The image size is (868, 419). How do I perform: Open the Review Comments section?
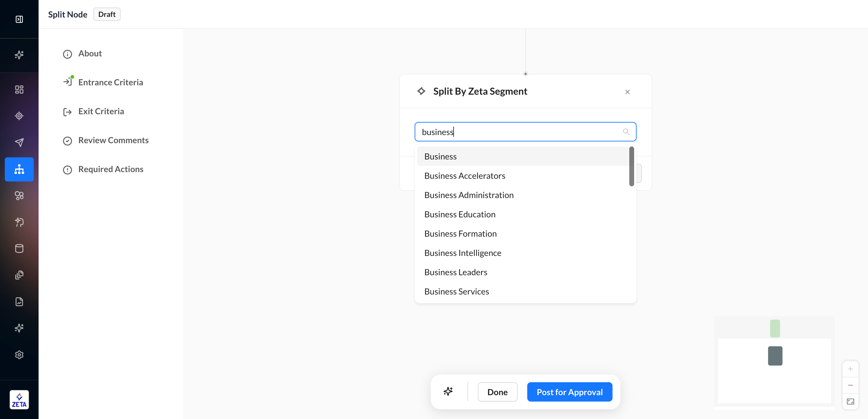[x=113, y=140]
